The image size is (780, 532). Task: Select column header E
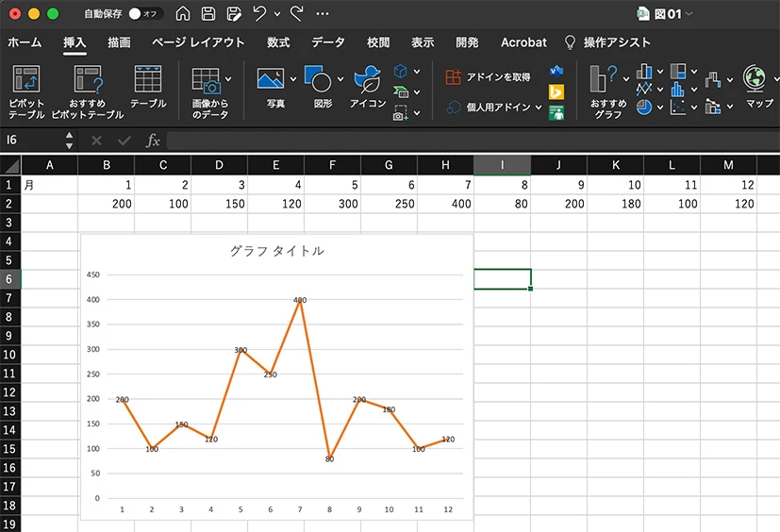pos(275,165)
